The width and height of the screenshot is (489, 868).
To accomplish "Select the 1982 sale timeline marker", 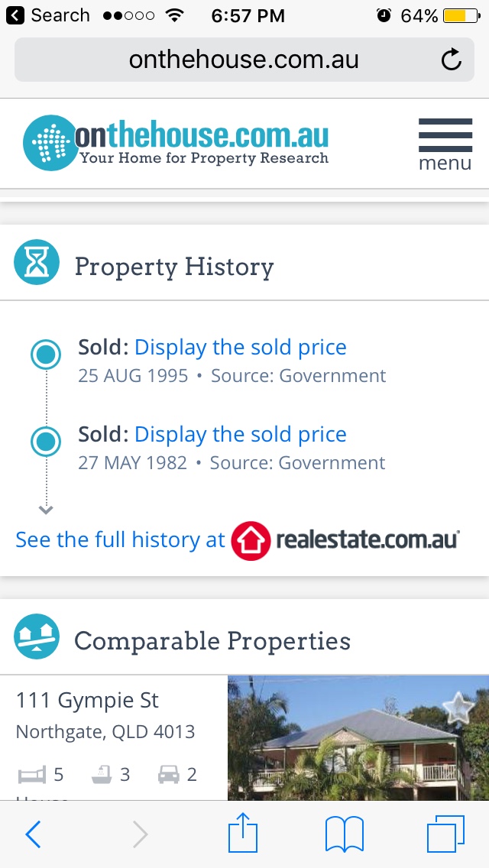I will click(46, 442).
